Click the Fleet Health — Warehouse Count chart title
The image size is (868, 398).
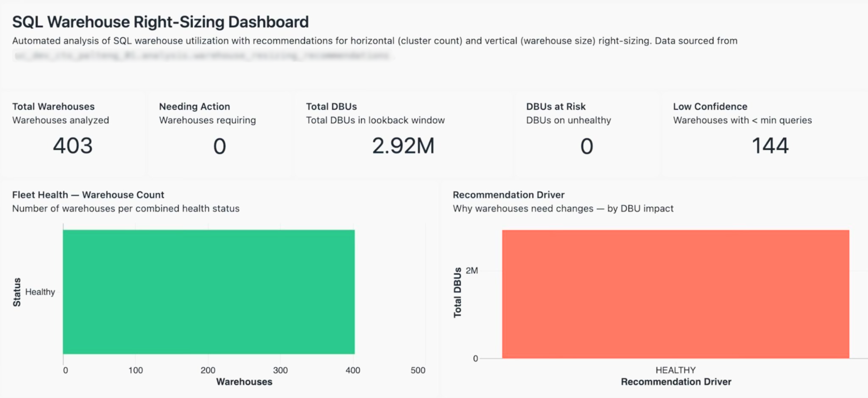pyautogui.click(x=87, y=194)
